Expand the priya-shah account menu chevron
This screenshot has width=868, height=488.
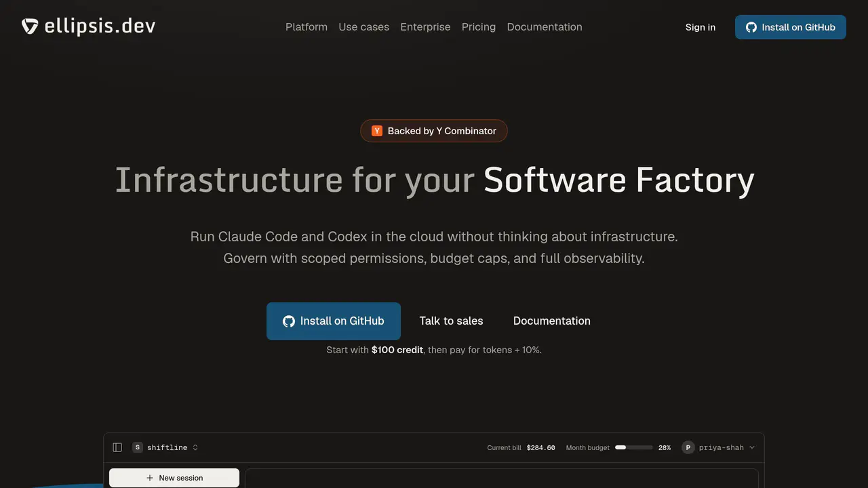(x=752, y=447)
